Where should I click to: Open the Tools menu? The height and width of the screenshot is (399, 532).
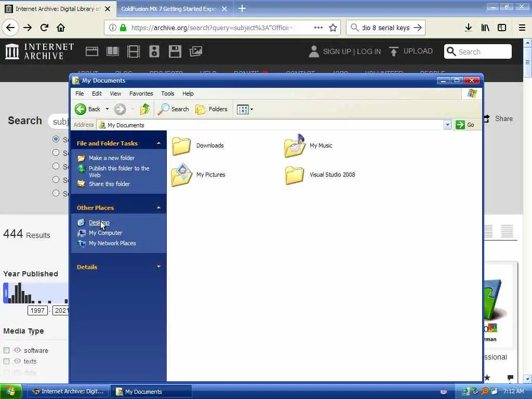pos(168,94)
